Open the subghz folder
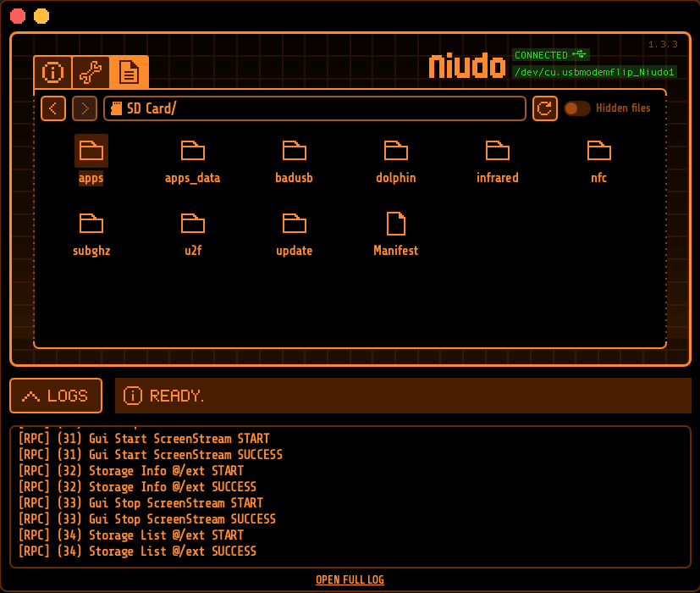 click(91, 234)
